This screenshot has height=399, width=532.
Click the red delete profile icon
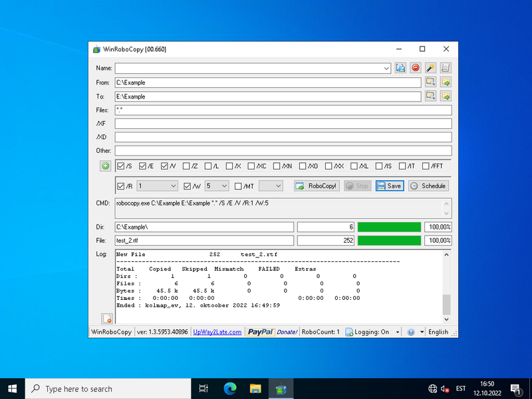(x=415, y=68)
